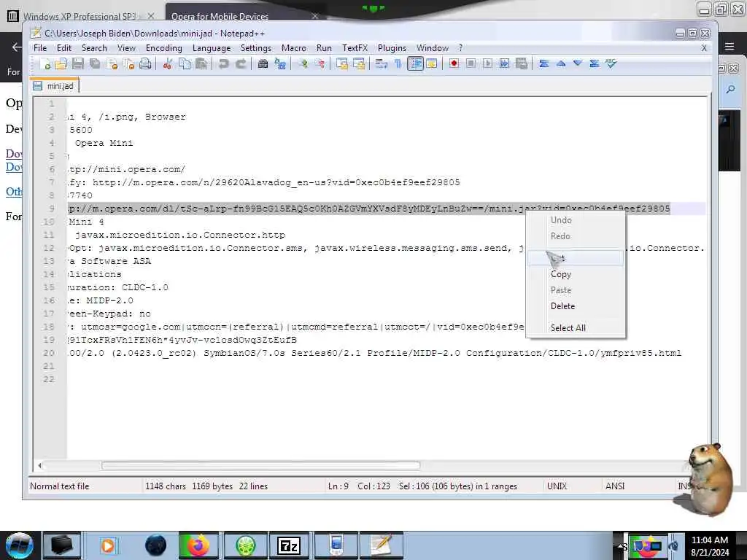
Task: Click the Save file floppy icon
Action: tap(78, 64)
